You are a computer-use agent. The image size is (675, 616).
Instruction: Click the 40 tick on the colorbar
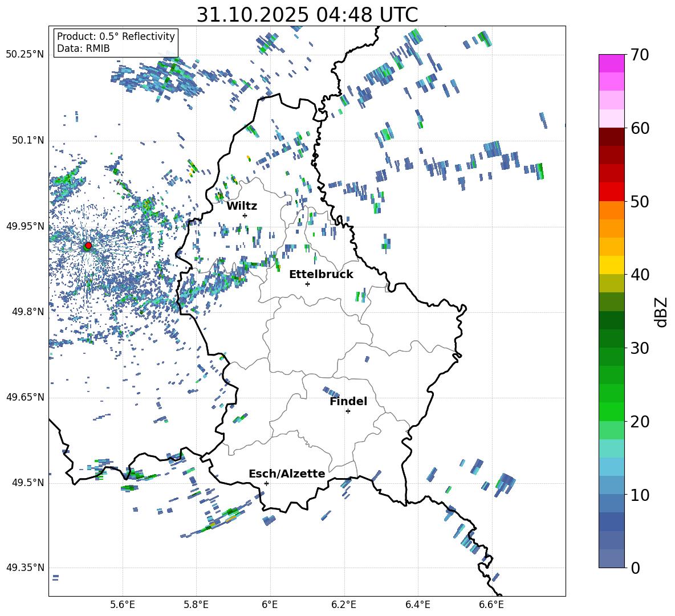pyautogui.click(x=640, y=275)
